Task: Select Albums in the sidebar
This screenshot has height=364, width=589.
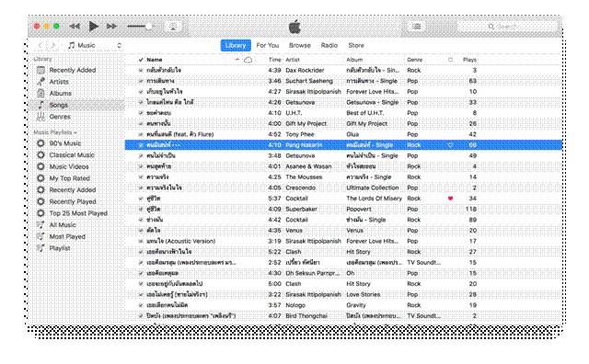Action: click(x=60, y=94)
